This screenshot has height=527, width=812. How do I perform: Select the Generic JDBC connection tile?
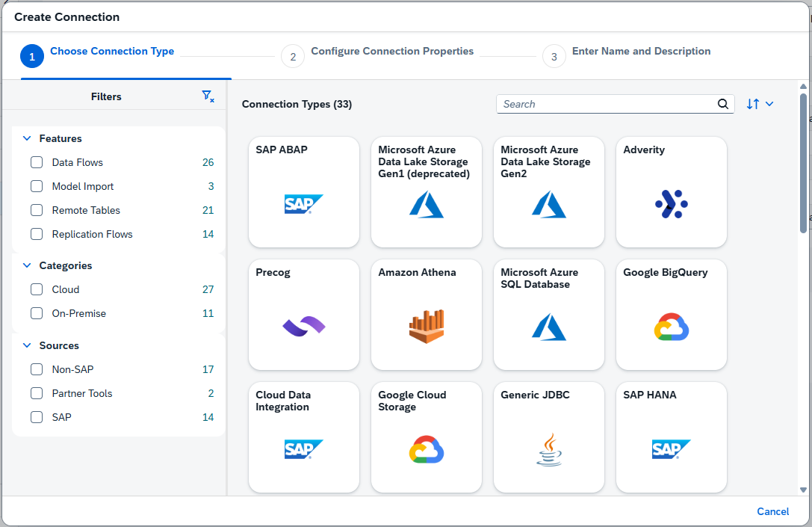pyautogui.click(x=548, y=437)
